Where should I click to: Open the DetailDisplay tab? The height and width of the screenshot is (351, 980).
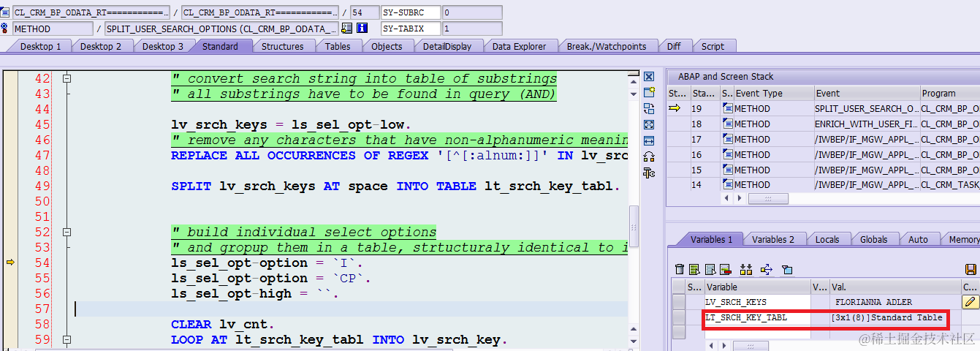[x=447, y=46]
